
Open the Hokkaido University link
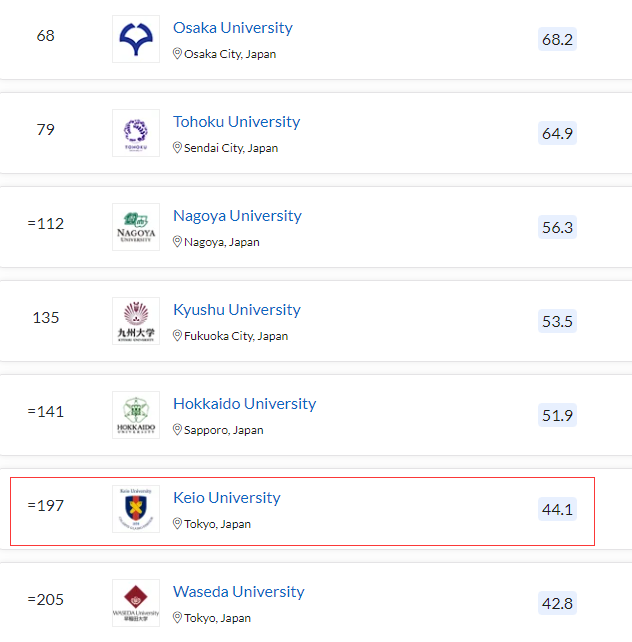point(244,404)
